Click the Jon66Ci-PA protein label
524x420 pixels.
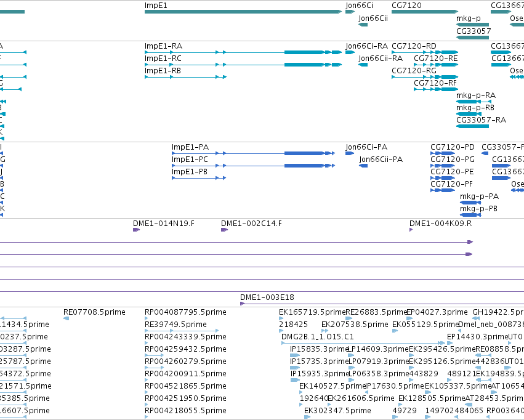point(366,147)
